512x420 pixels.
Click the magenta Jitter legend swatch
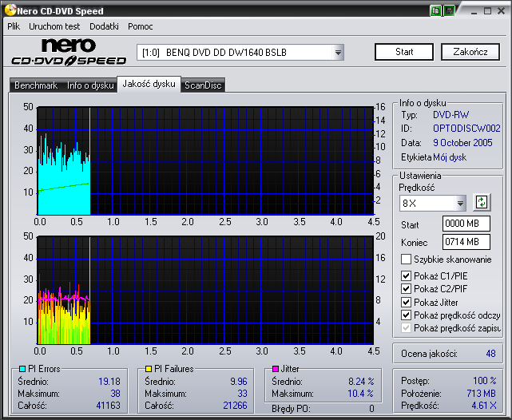276,369
